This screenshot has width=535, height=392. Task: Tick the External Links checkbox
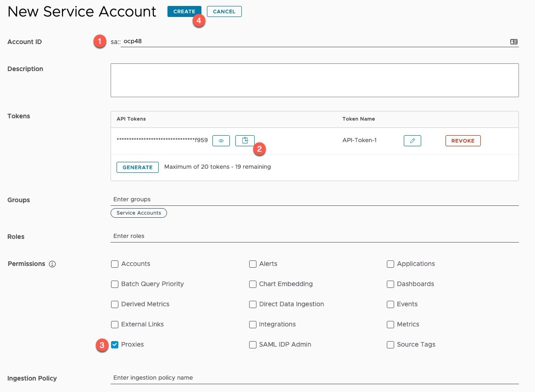coord(115,324)
